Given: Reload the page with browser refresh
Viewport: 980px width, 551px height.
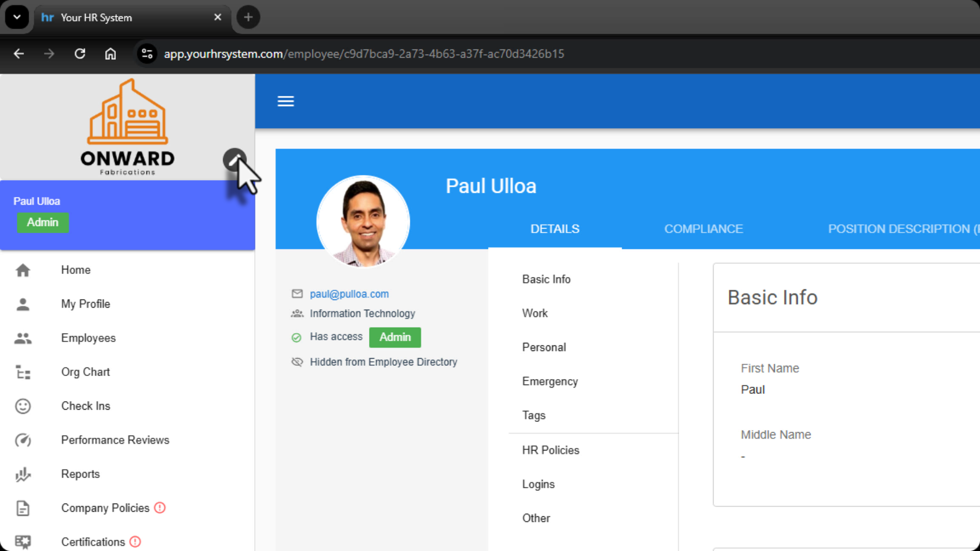Looking at the screenshot, I should click(x=80, y=54).
